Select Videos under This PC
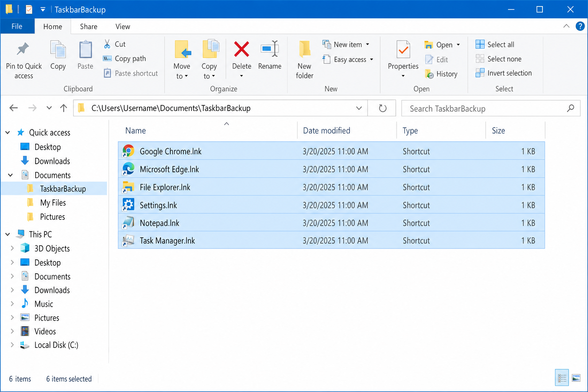The image size is (588, 392). coord(45,332)
